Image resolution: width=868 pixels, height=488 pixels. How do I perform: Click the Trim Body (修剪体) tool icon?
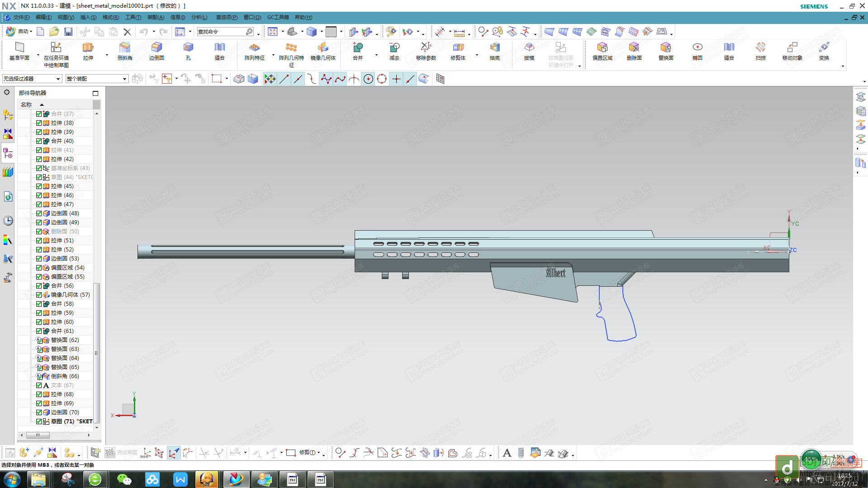pos(458,47)
